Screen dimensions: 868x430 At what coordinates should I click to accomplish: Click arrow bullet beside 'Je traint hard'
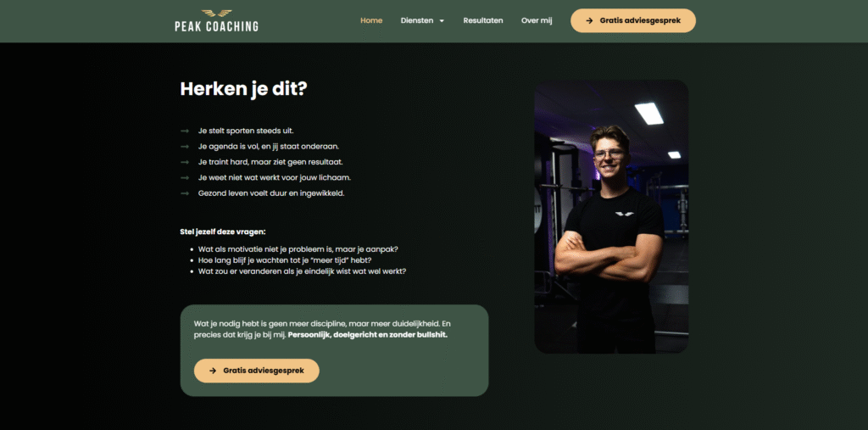tap(185, 162)
